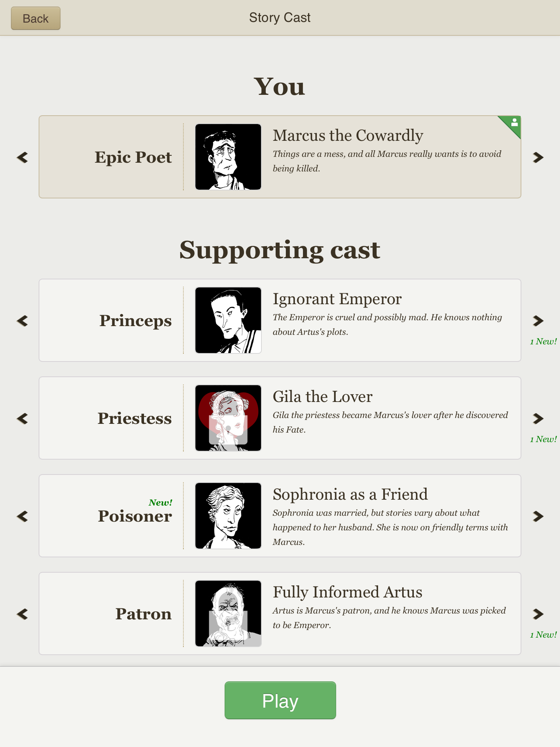Click next arrow for Epic Poet role
This screenshot has height=747, width=560.
pyautogui.click(x=538, y=157)
